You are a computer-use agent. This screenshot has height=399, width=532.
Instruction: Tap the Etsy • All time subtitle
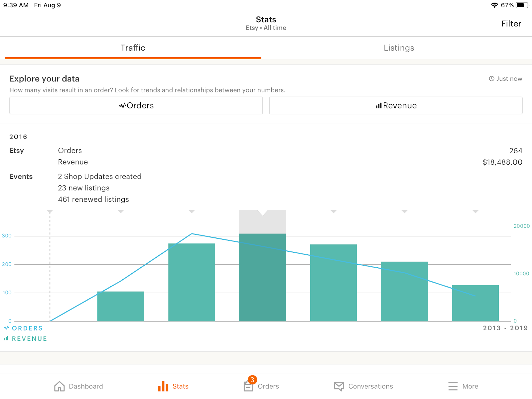pos(266,28)
